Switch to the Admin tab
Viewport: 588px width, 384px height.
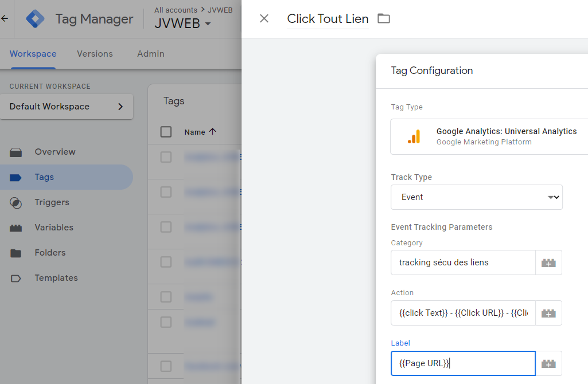(x=151, y=54)
